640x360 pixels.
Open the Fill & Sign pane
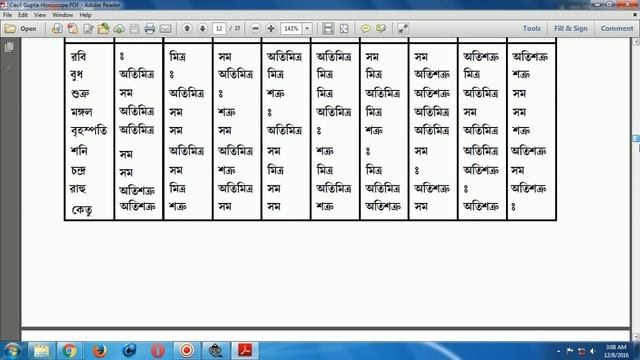click(571, 29)
